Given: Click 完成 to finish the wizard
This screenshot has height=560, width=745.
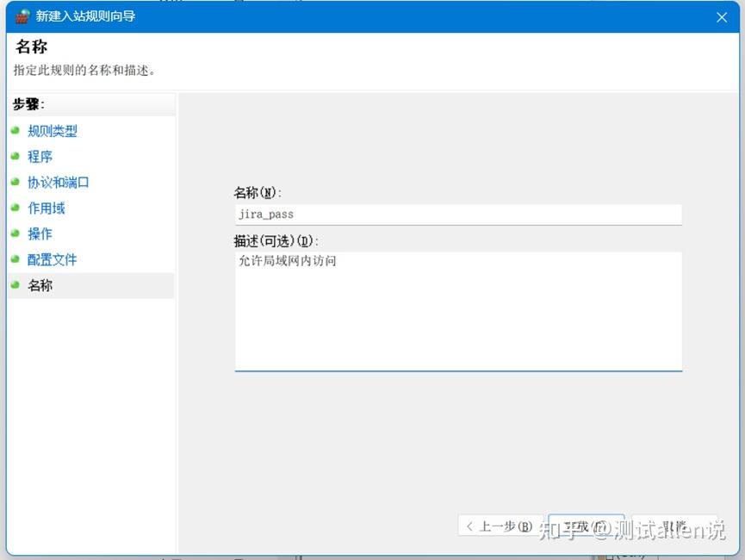Looking at the screenshot, I should [x=586, y=526].
